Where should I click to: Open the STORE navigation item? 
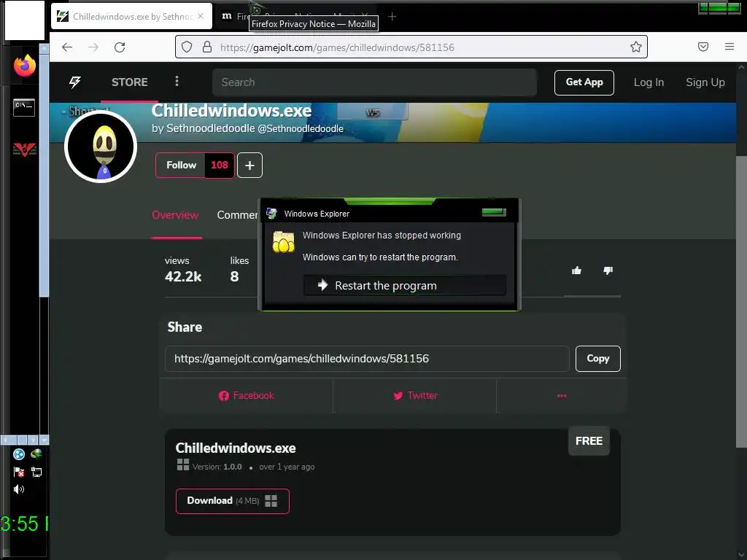click(x=130, y=82)
